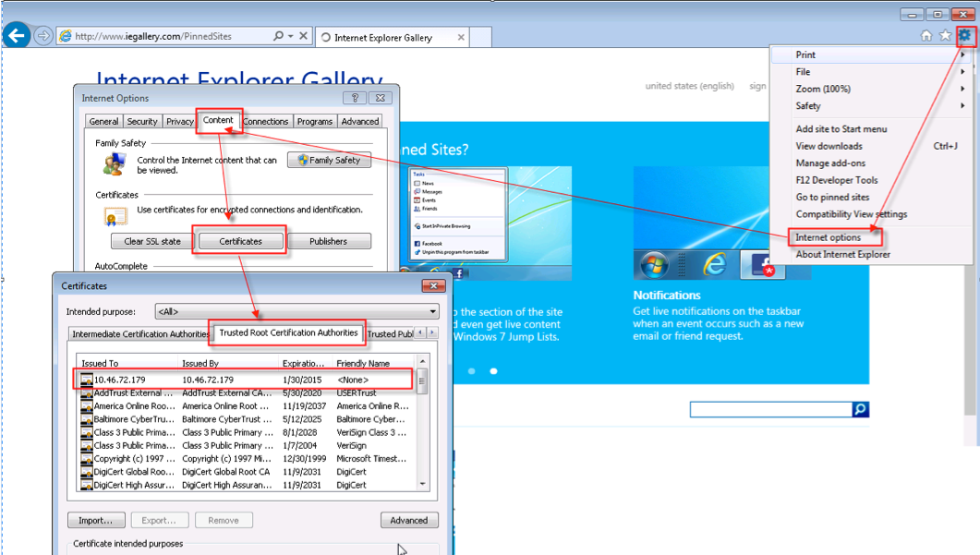The height and width of the screenshot is (555, 980).
Task: Click the certificate list scroll-down arrow
Action: point(422,485)
